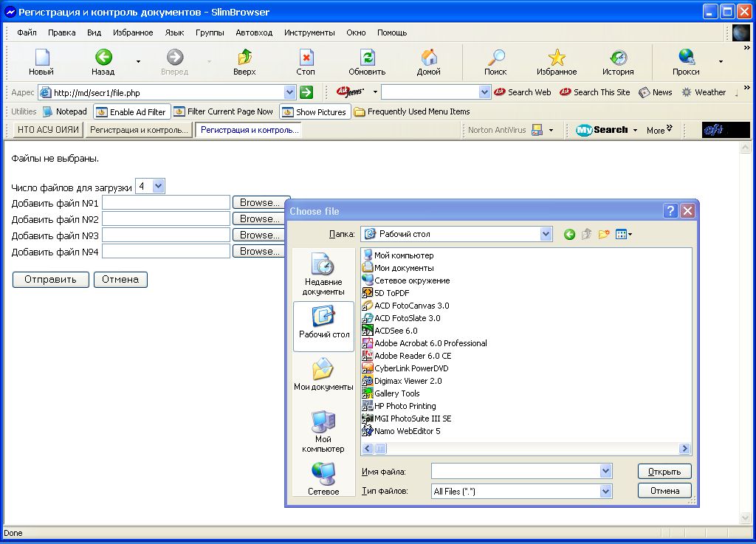The height and width of the screenshot is (544, 756).
Task: Open the История history toolbar icon
Action: 618,58
